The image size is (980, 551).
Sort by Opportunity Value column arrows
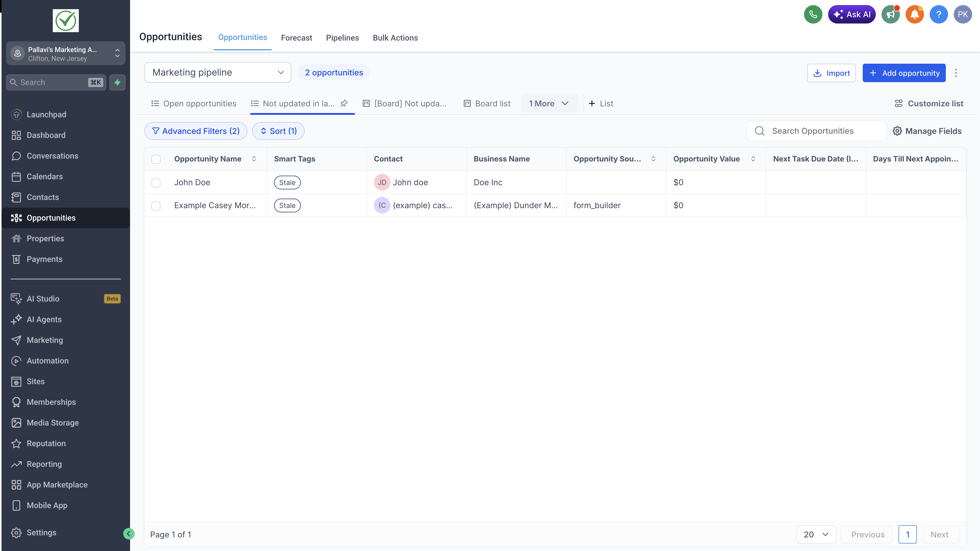click(753, 159)
